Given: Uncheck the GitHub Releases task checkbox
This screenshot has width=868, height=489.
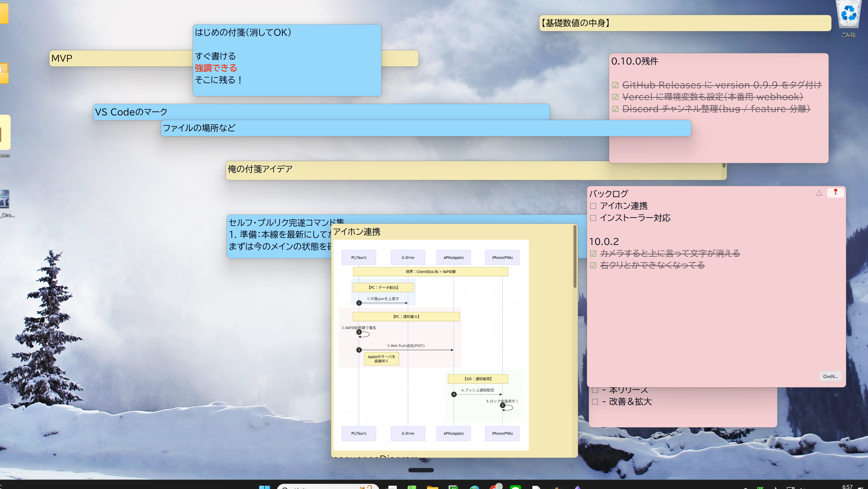Looking at the screenshot, I should (x=615, y=85).
